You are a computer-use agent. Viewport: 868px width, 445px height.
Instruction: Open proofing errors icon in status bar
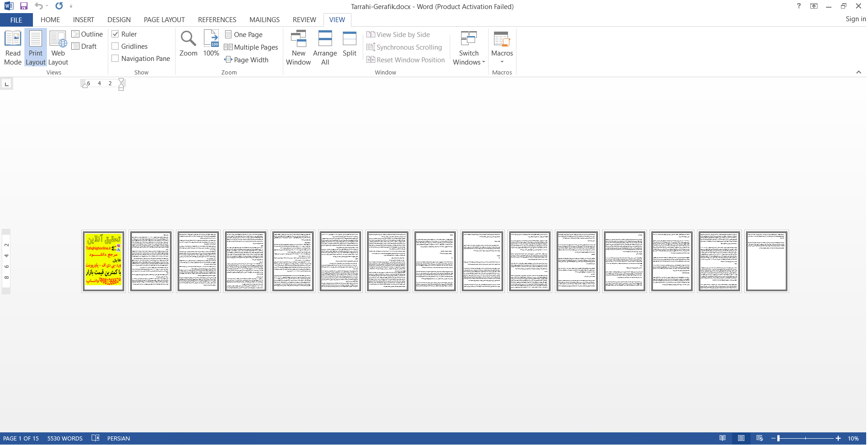click(x=95, y=438)
